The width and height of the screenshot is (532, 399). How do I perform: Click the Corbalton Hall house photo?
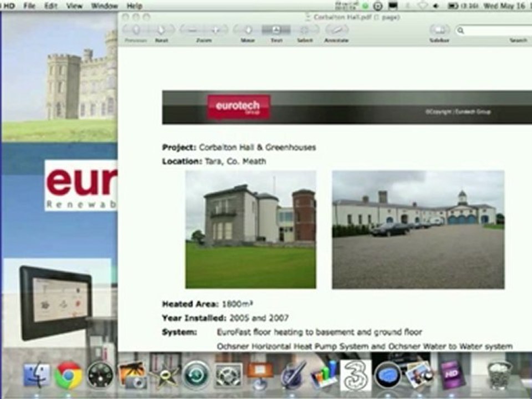pyautogui.click(x=250, y=229)
